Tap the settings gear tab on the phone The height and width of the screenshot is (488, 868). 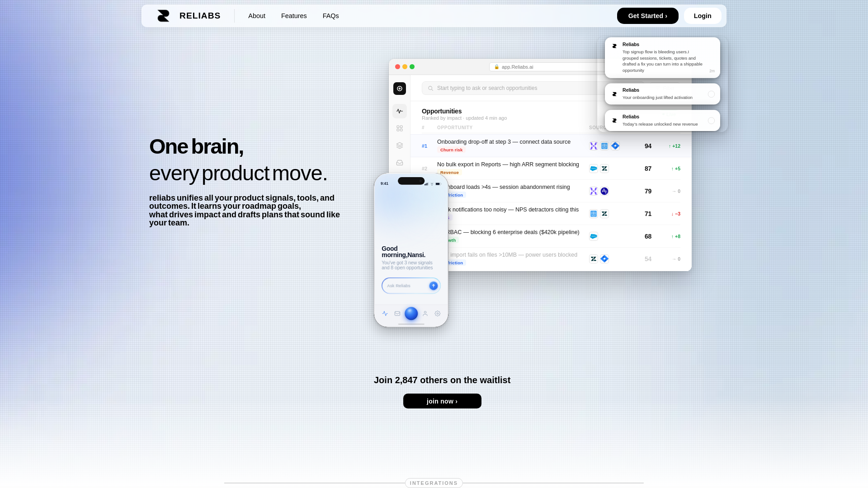point(438,314)
